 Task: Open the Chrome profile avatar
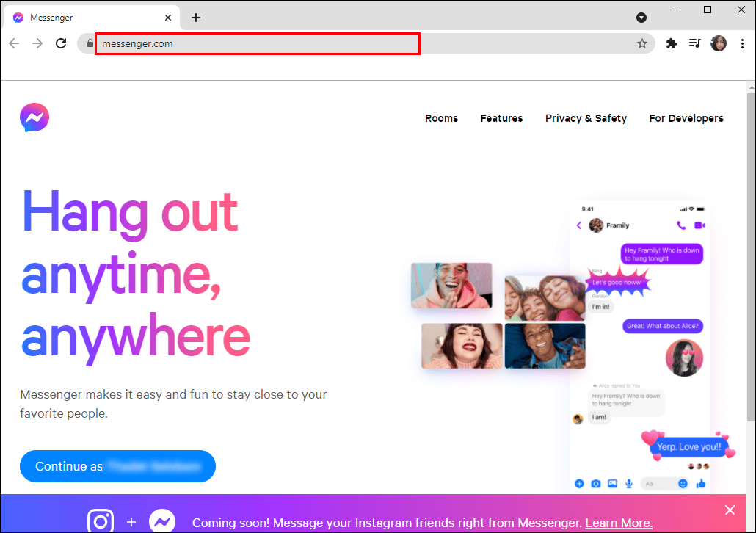click(719, 43)
